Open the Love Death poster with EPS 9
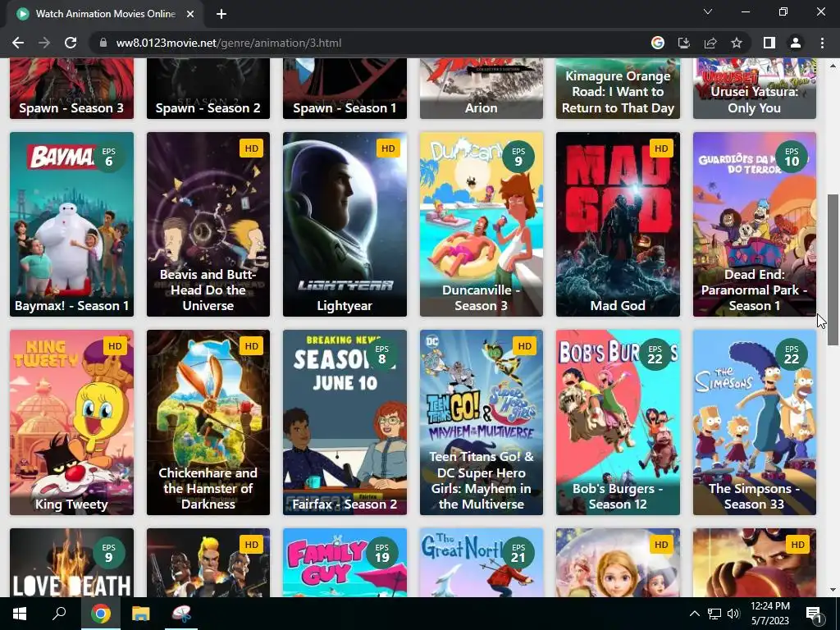The height and width of the screenshot is (630, 840). click(71, 563)
